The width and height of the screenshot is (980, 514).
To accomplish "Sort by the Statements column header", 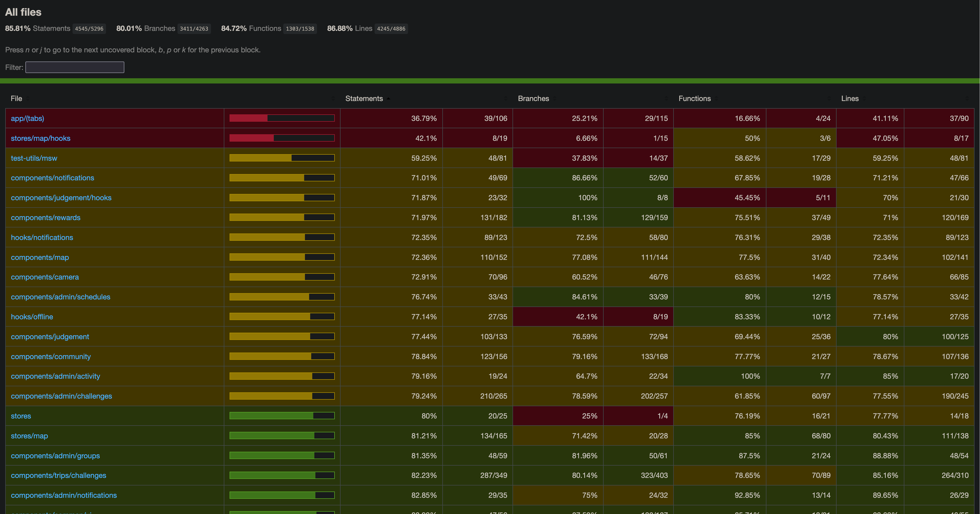I will click(364, 99).
